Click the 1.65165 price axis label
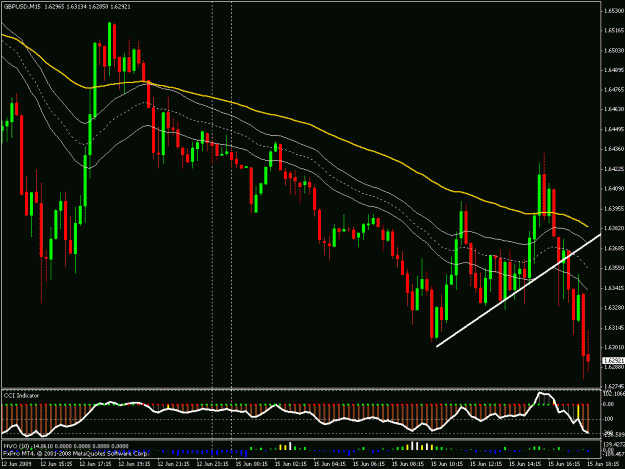Screen dimensions: 625x469 click(x=614, y=30)
